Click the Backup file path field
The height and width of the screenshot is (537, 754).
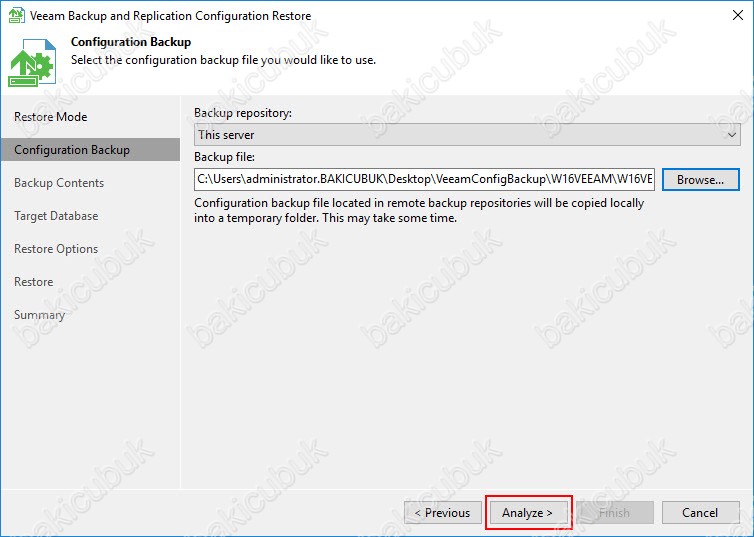pos(424,179)
